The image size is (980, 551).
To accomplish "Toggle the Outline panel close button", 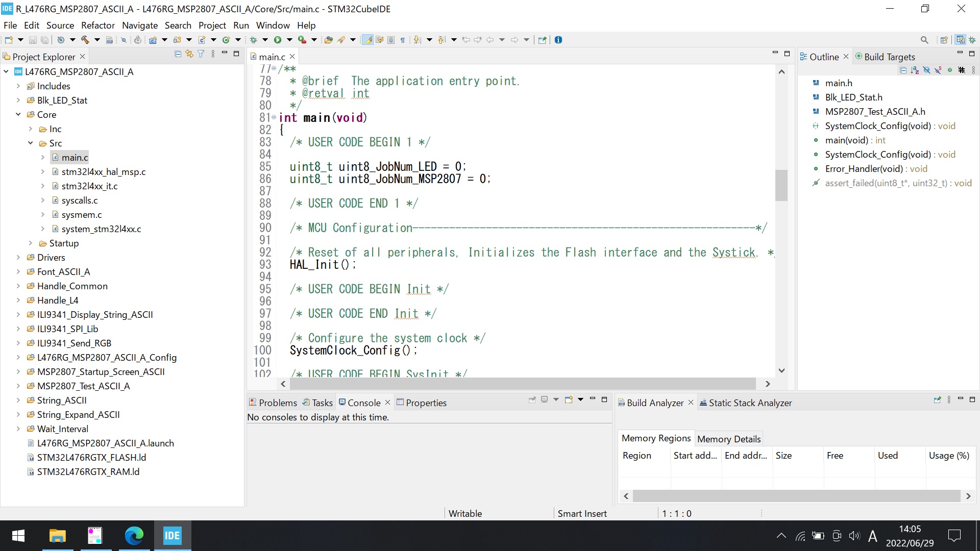I will [847, 57].
